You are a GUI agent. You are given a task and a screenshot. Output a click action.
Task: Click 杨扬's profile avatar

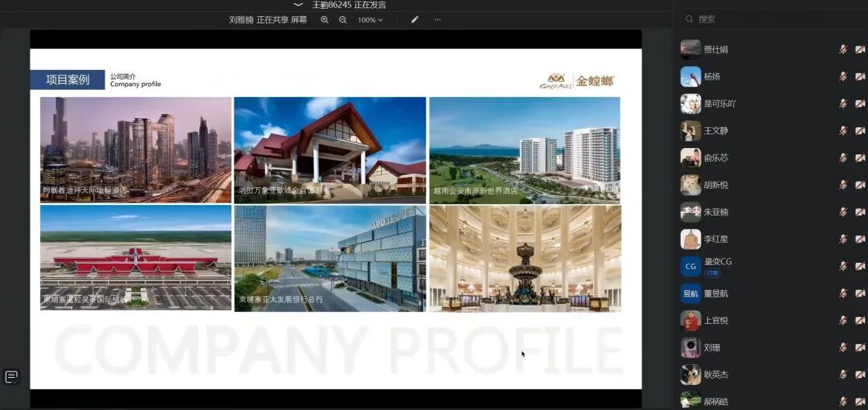pyautogui.click(x=690, y=76)
